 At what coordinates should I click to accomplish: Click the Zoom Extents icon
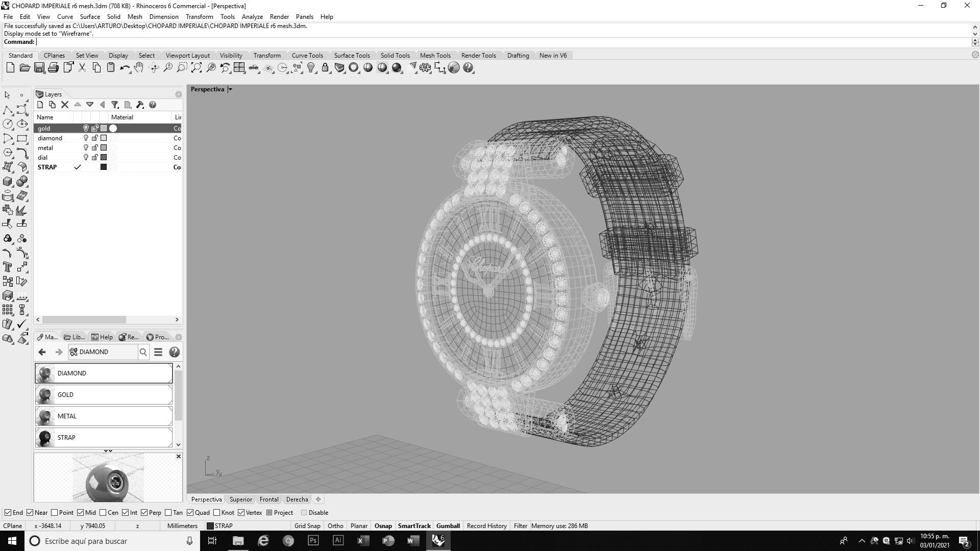tap(196, 67)
